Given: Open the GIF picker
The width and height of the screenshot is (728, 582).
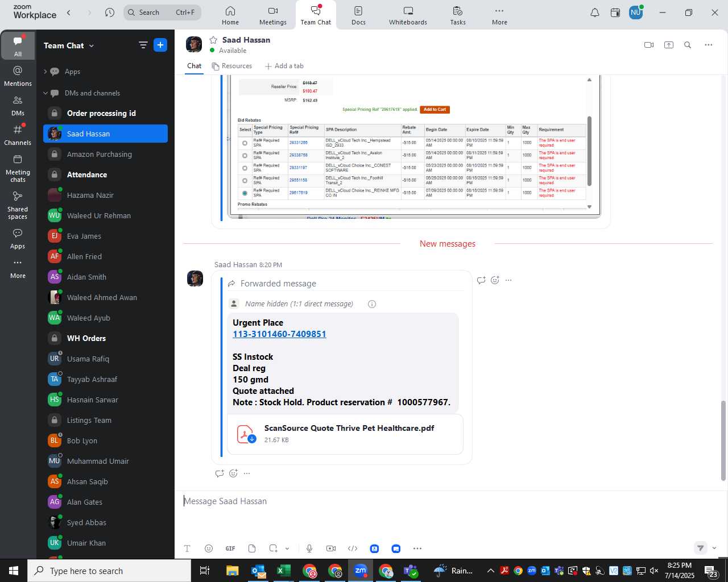Looking at the screenshot, I should tap(230, 548).
